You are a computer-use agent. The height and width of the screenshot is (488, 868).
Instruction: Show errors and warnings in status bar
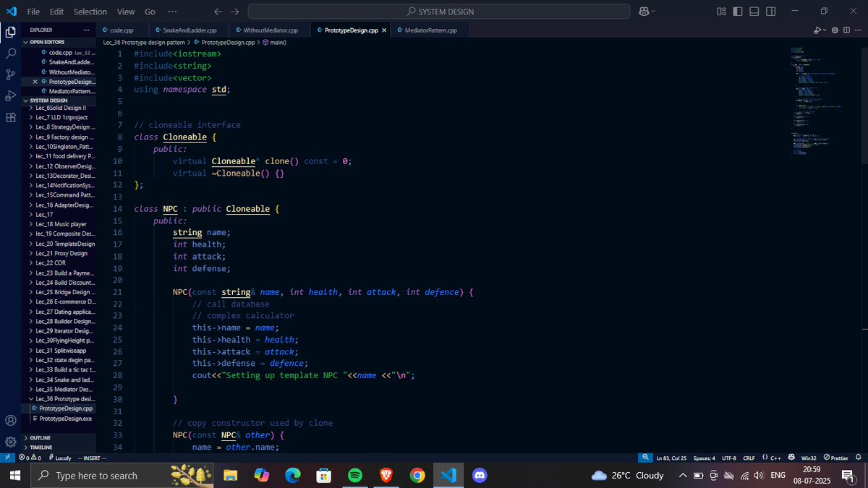coord(31,458)
